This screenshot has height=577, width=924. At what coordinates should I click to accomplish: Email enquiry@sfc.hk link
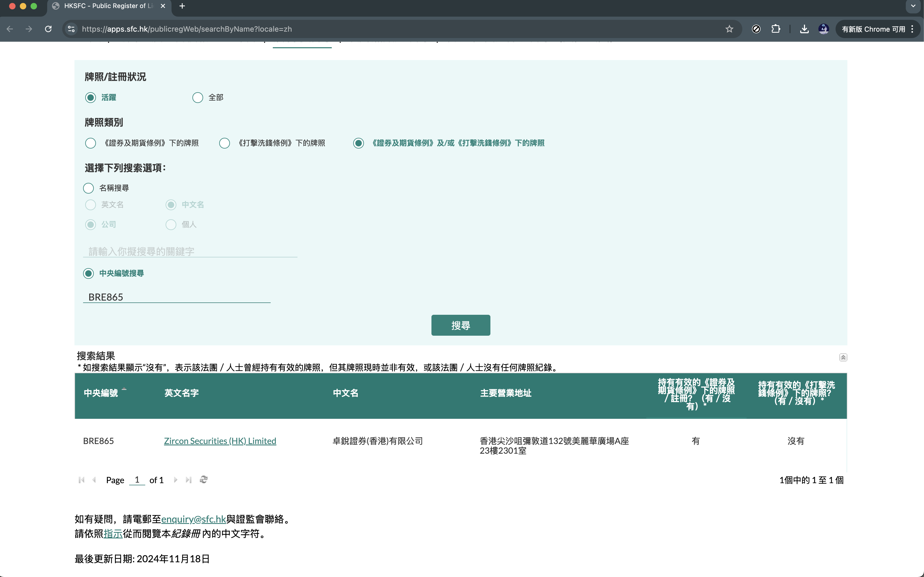pyautogui.click(x=194, y=519)
